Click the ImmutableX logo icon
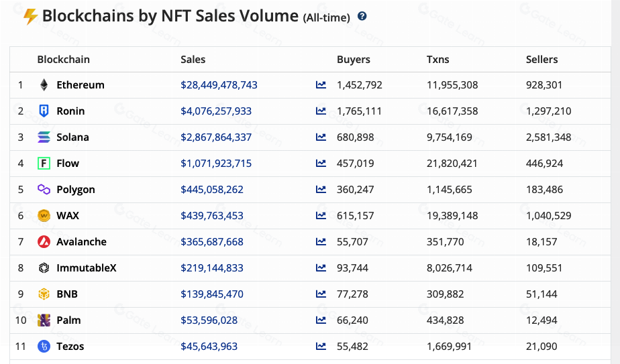Viewport: 620px width, 364px height. click(44, 268)
